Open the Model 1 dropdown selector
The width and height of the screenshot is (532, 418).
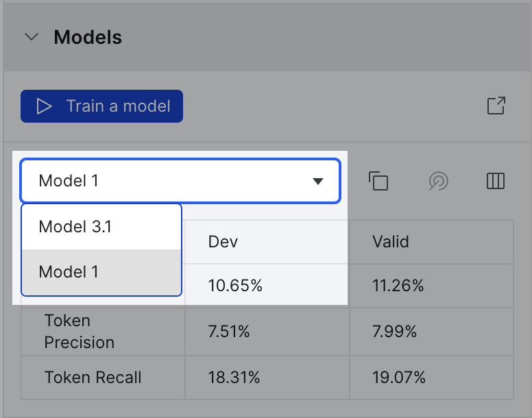pos(180,181)
